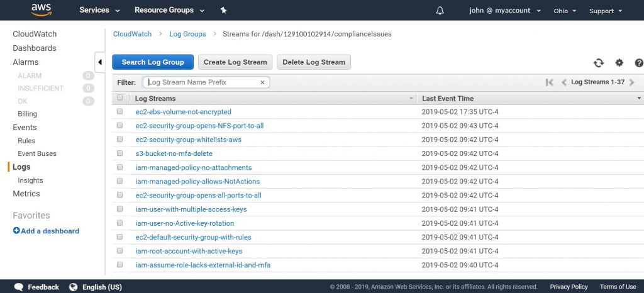The height and width of the screenshot is (293, 644).
Task: Check the ec2-ebs-volume-not-encrypted row
Action: [x=120, y=111]
